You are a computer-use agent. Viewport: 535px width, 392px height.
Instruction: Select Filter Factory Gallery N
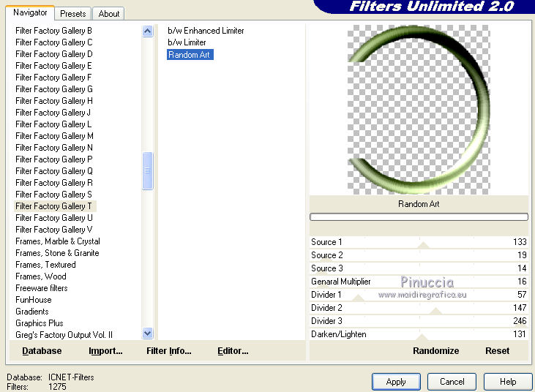[x=54, y=148]
